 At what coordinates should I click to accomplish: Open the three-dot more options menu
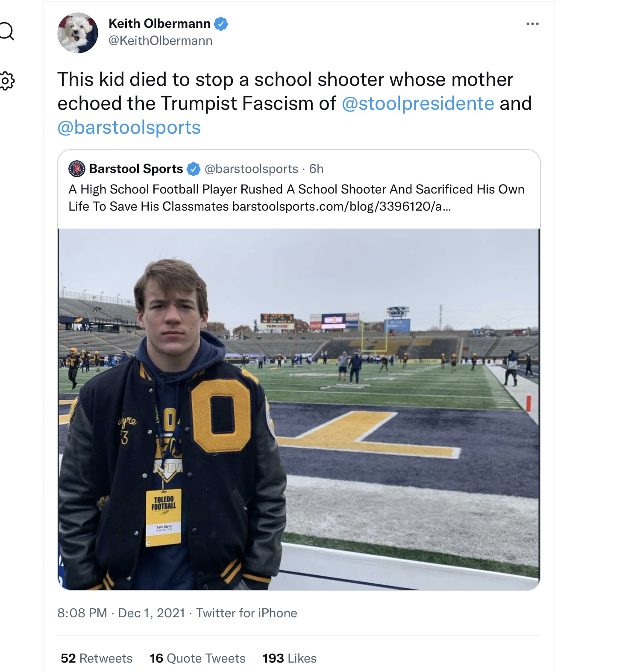(532, 24)
